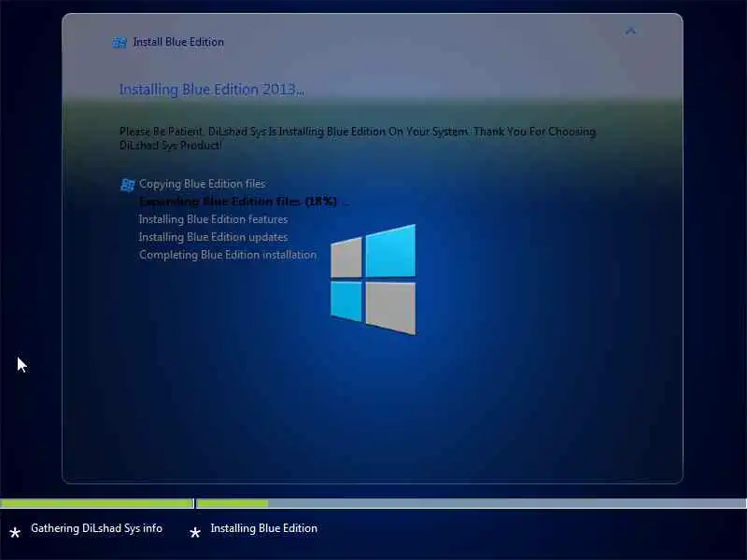Screen dimensions: 747x560
Task: Click the 'Gathering DiLshad Sys info' stage label
Action: click(97, 528)
